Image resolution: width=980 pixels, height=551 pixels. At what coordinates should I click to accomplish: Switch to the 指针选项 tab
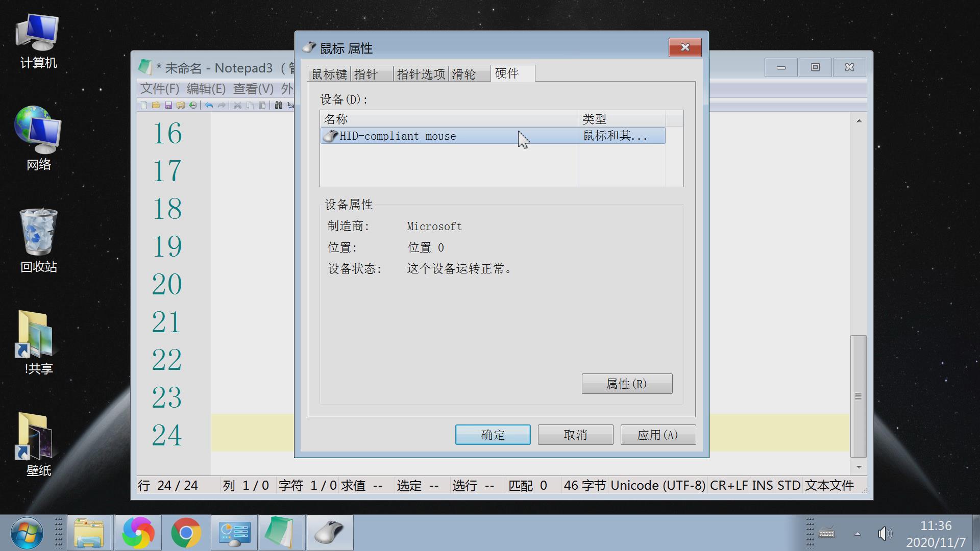pos(421,74)
